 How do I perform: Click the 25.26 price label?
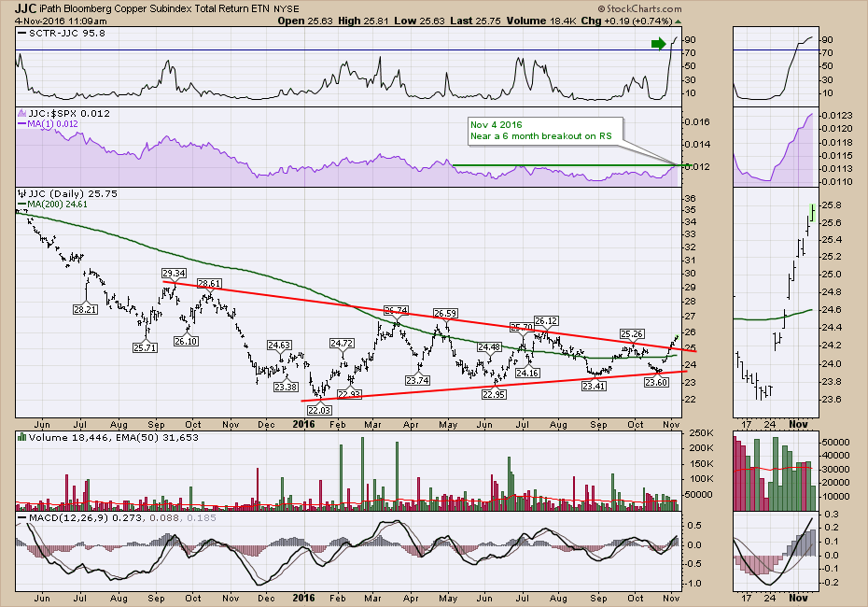click(x=632, y=334)
